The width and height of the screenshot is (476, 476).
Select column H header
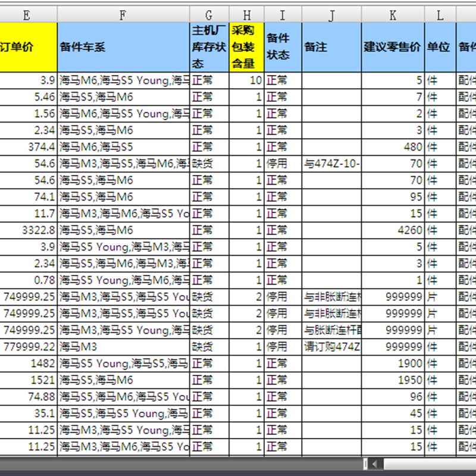(x=247, y=14)
